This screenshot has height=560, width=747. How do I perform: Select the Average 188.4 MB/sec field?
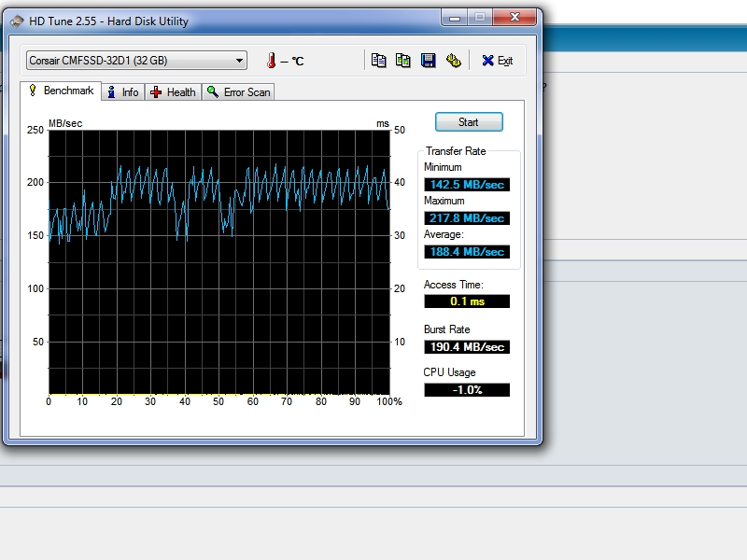(467, 252)
